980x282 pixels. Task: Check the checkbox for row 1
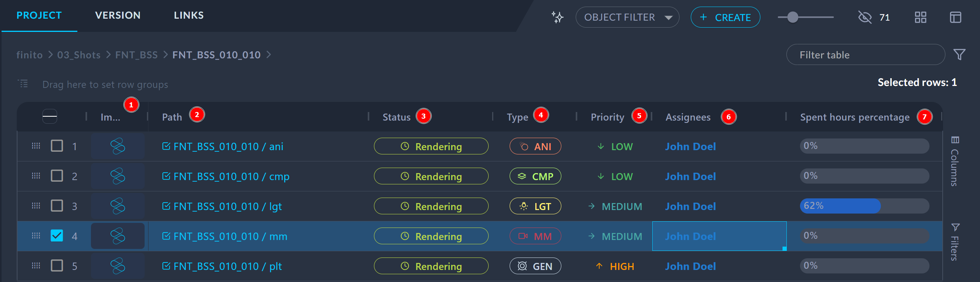[57, 146]
